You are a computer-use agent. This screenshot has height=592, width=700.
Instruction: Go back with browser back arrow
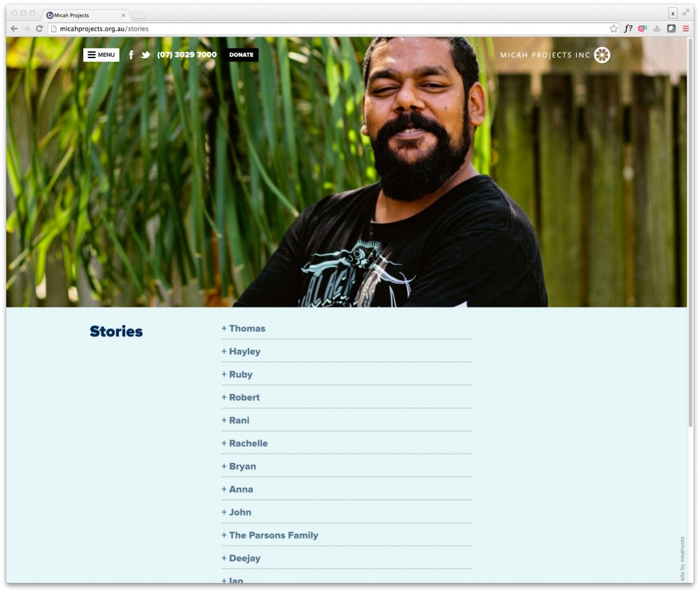coord(14,29)
